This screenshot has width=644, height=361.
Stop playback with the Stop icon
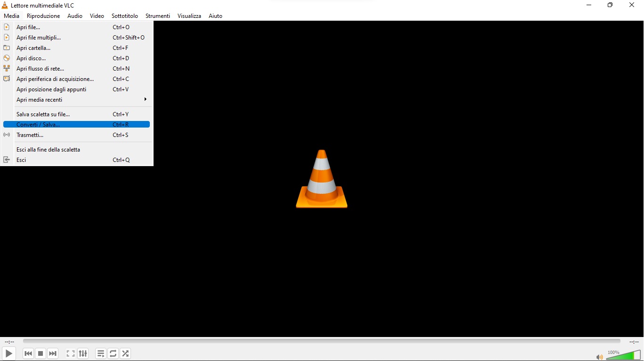(x=40, y=353)
